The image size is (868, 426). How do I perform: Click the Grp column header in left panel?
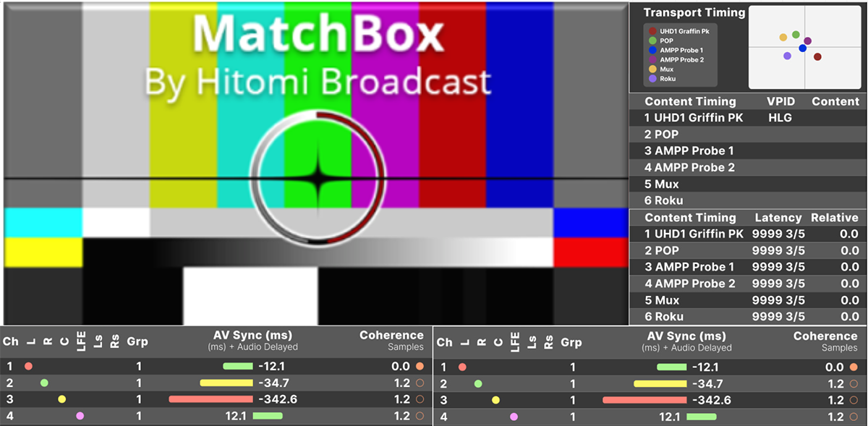click(138, 341)
